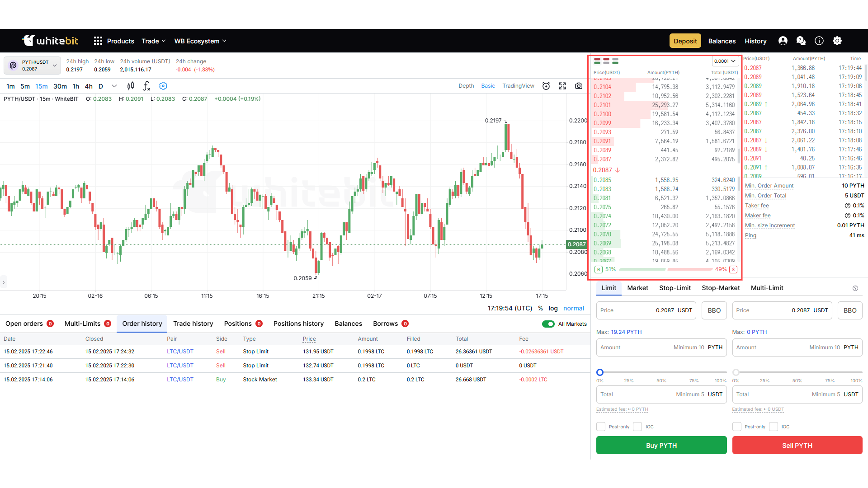Open order book precision 0.0001 dropdown
Image resolution: width=868 pixels, height=488 pixels.
pos(725,61)
